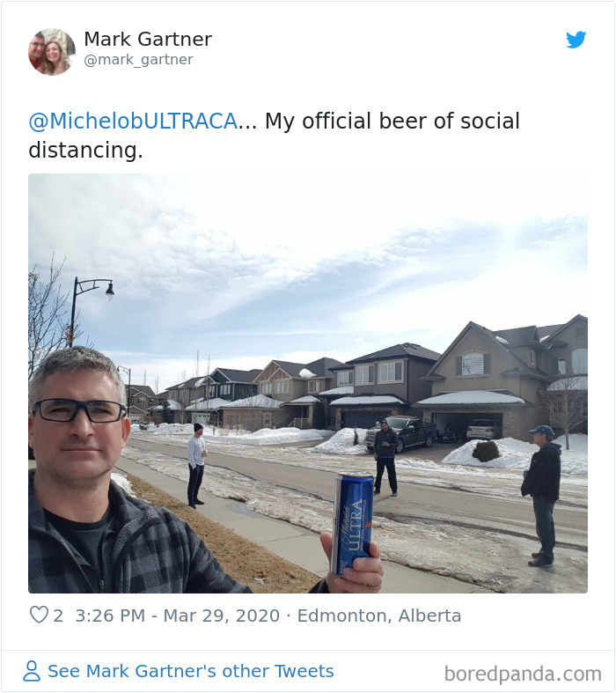Click the street lamp in the photo

[91, 311]
